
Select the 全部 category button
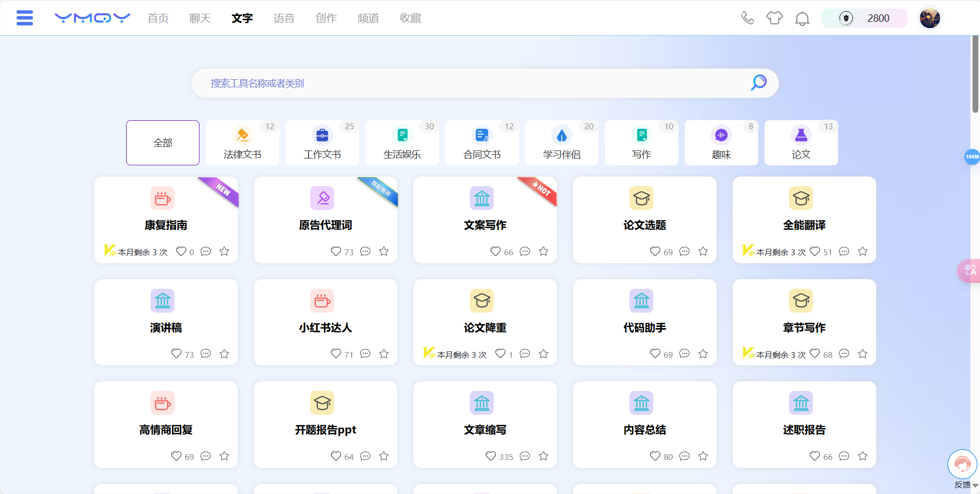162,143
